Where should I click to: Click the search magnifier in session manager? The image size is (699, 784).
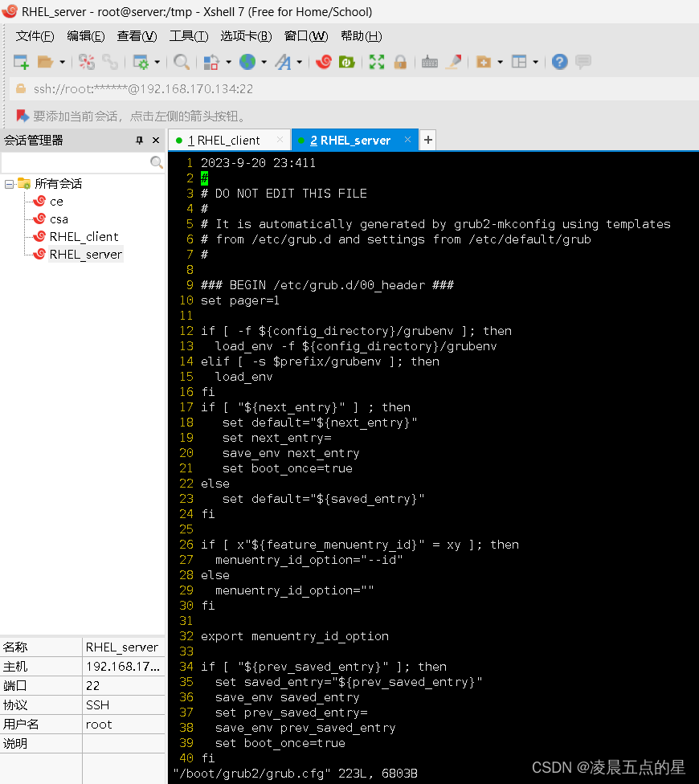click(155, 161)
